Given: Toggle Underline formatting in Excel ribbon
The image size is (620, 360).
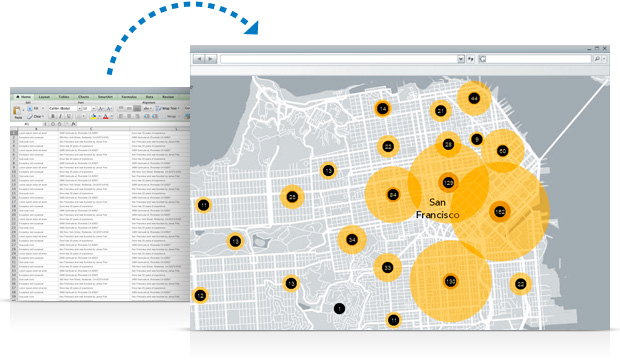Looking at the screenshot, I should coord(68,116).
